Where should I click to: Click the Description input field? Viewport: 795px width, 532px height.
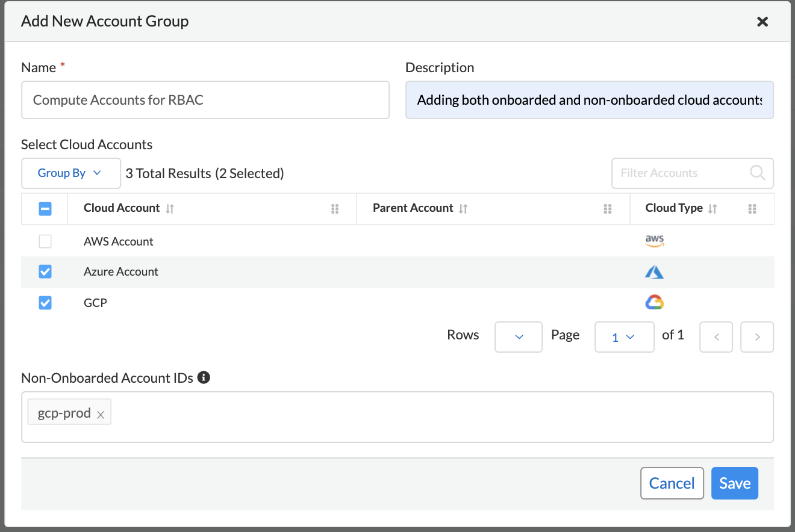(x=590, y=100)
